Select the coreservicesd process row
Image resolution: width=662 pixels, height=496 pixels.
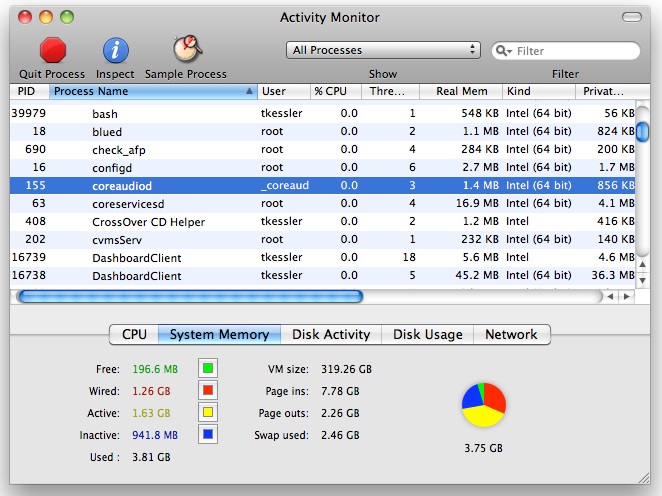point(323,203)
